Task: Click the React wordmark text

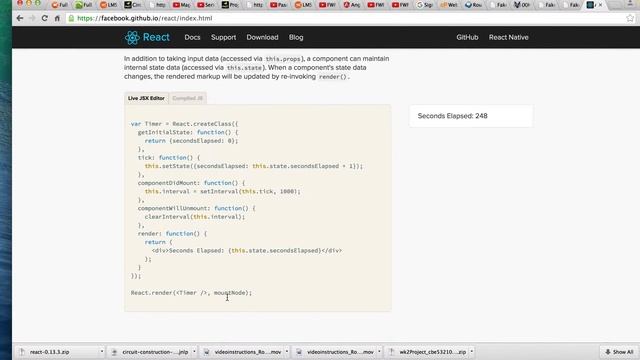Action: pyautogui.click(x=156, y=37)
